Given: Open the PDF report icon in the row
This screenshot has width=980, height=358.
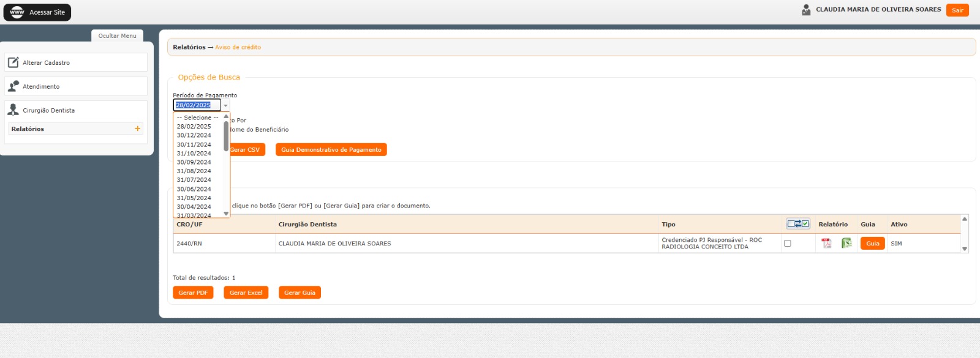Looking at the screenshot, I should coord(826,244).
